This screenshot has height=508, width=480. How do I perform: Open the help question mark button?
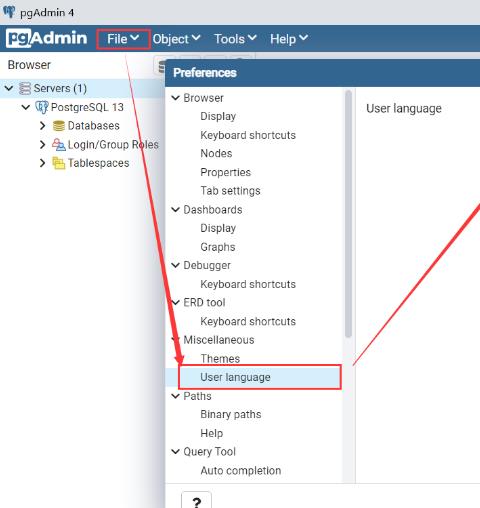tap(196, 501)
